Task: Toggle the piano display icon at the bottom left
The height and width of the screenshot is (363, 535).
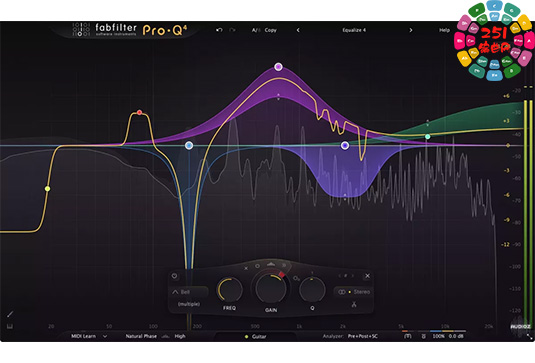Action: (x=10, y=326)
